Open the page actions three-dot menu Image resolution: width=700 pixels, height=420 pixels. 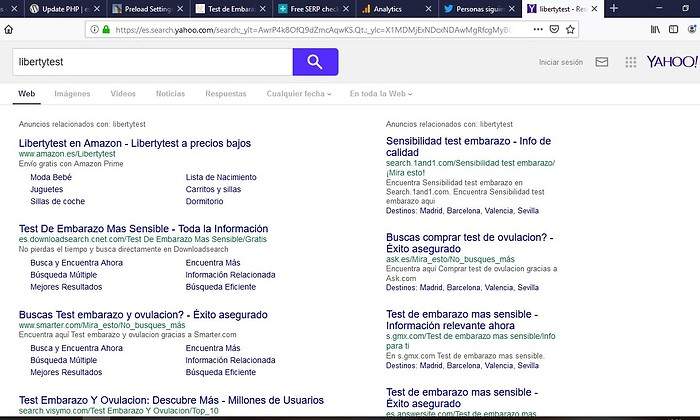click(538, 29)
